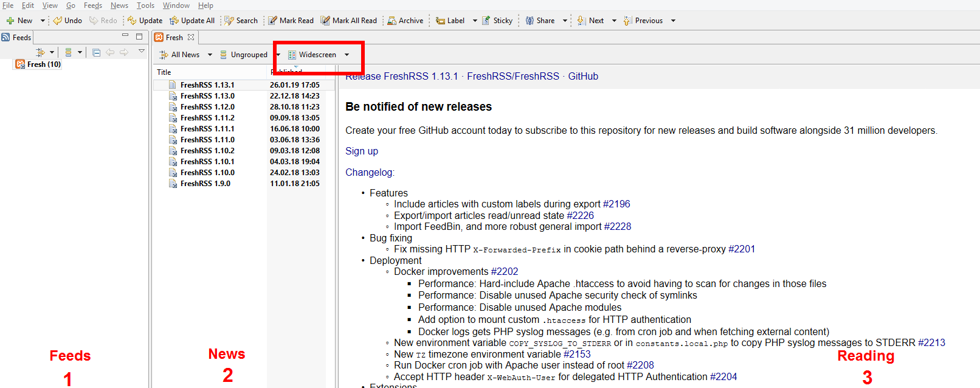Select FreshRSS 1.10.0 news row
The image size is (980, 388).
[x=244, y=173]
